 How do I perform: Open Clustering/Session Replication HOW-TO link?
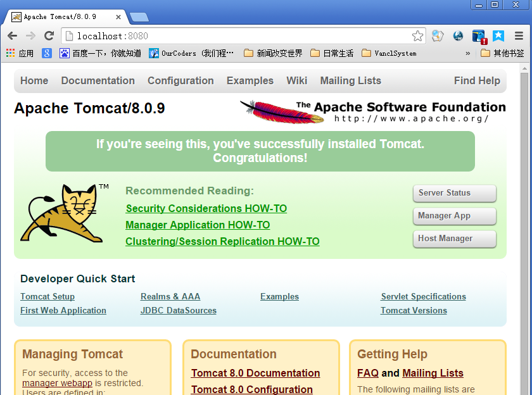222,241
